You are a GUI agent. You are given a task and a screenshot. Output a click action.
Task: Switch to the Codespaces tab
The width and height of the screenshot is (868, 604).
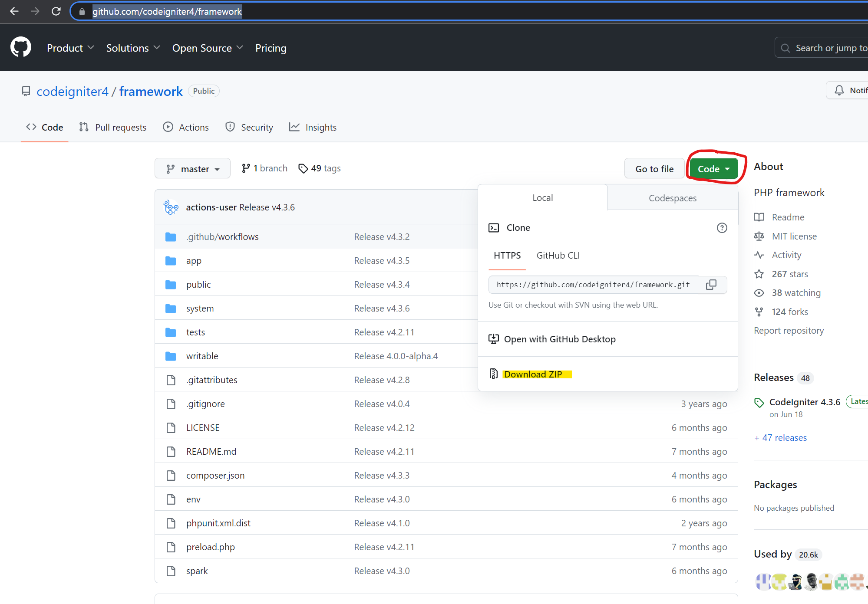pyautogui.click(x=672, y=198)
